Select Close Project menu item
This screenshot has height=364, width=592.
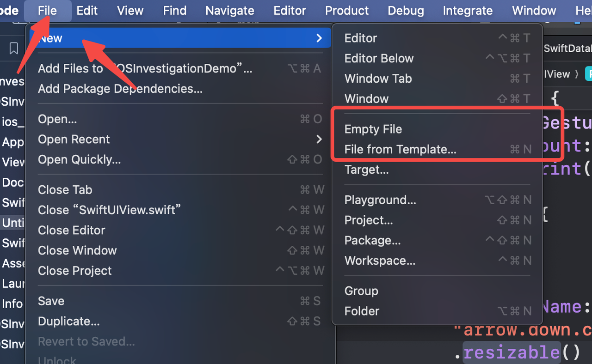pos(74,271)
